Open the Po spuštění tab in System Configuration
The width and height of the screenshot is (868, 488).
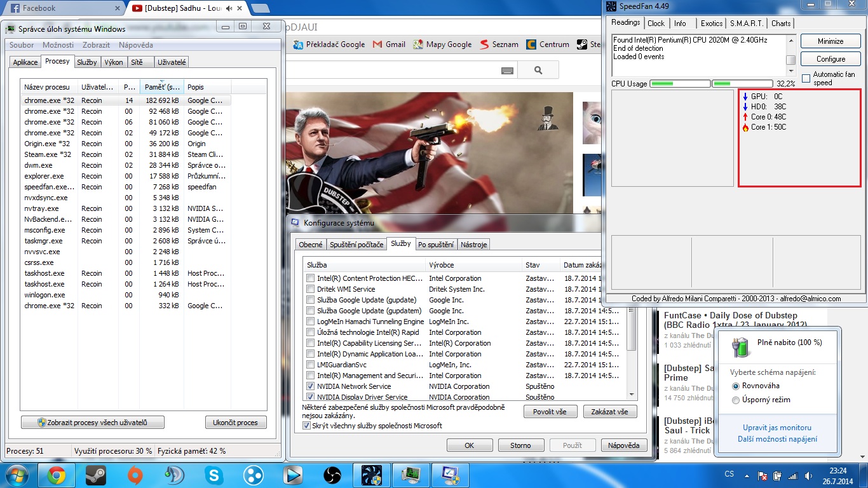[x=436, y=245]
